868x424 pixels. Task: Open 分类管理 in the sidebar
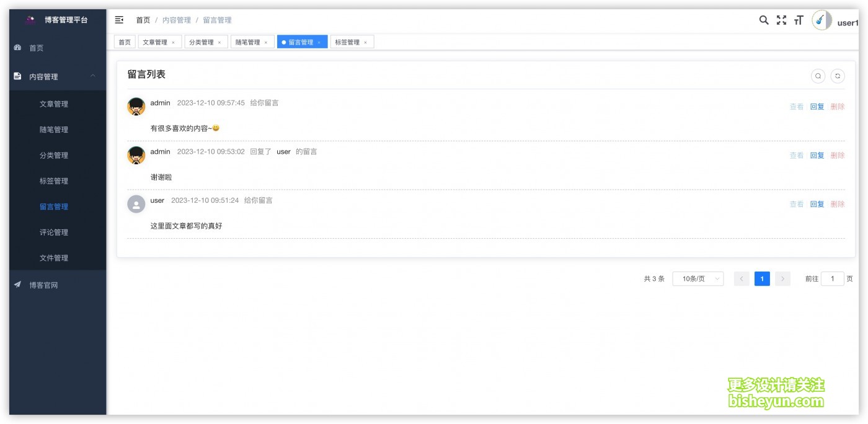point(58,156)
